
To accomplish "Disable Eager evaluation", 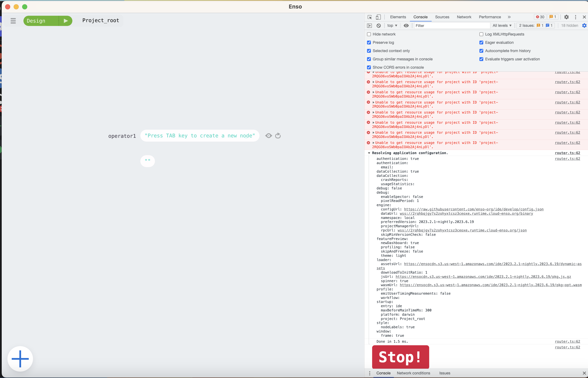I will click(x=481, y=42).
